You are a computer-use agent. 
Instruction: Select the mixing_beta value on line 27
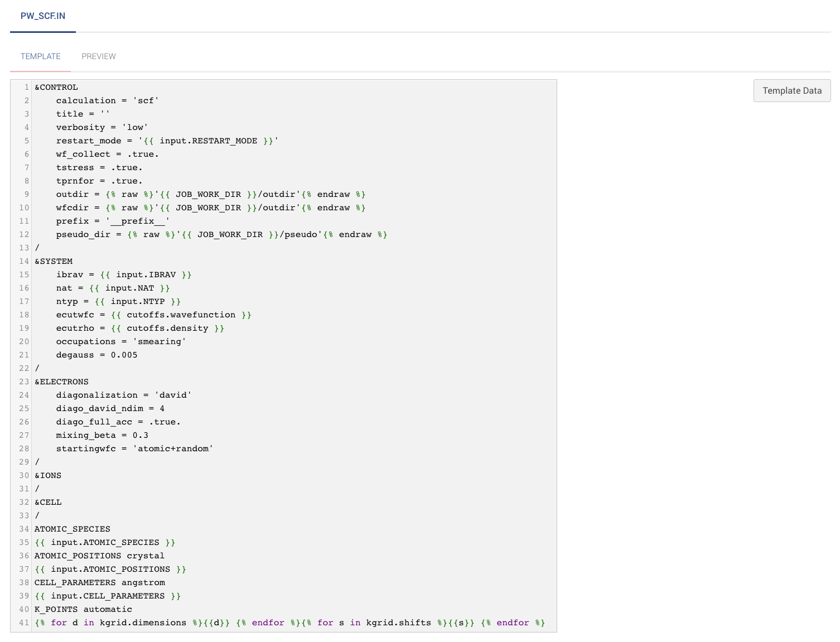click(140, 435)
